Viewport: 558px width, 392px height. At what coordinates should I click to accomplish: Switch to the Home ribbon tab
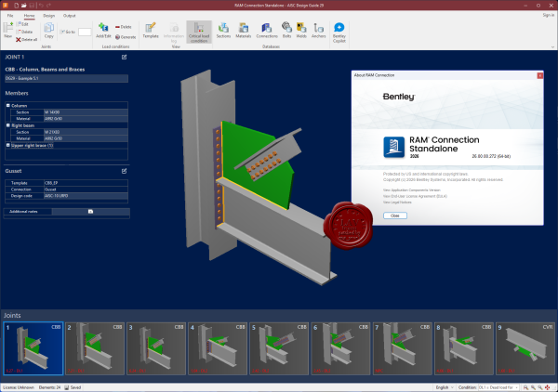coord(29,16)
